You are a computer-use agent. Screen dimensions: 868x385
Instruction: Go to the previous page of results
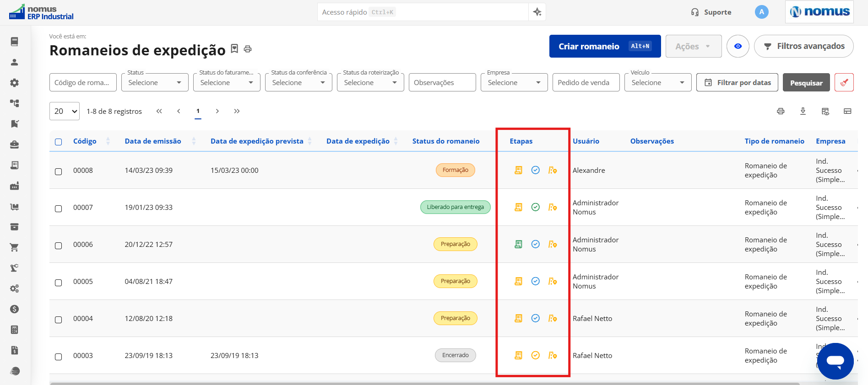coord(179,111)
